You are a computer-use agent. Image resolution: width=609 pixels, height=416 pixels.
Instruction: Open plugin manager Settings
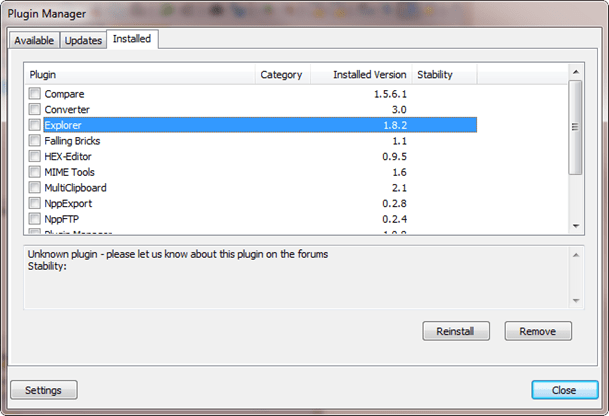click(x=44, y=390)
